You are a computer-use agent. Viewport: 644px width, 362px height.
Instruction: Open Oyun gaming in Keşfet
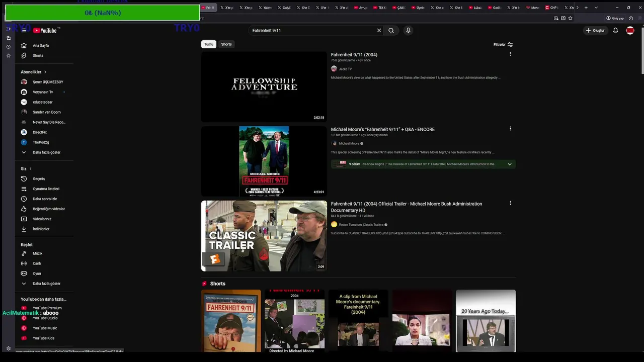click(x=43, y=274)
